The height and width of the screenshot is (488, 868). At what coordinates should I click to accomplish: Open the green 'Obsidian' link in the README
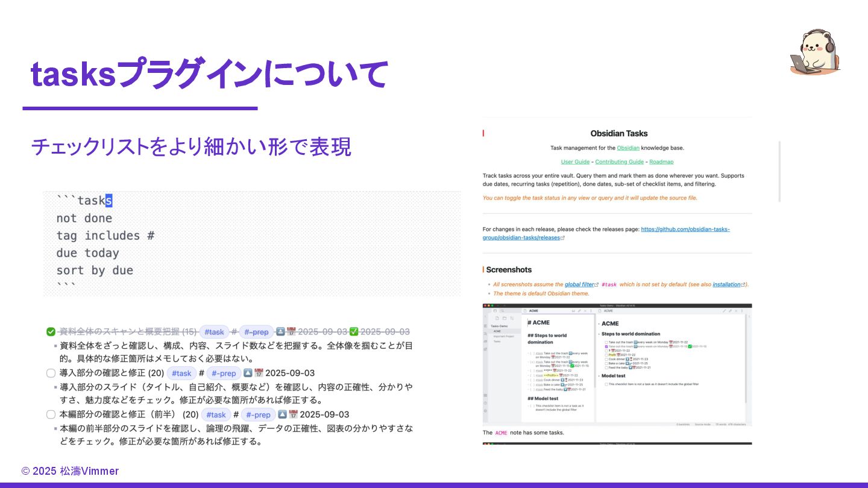(628, 148)
